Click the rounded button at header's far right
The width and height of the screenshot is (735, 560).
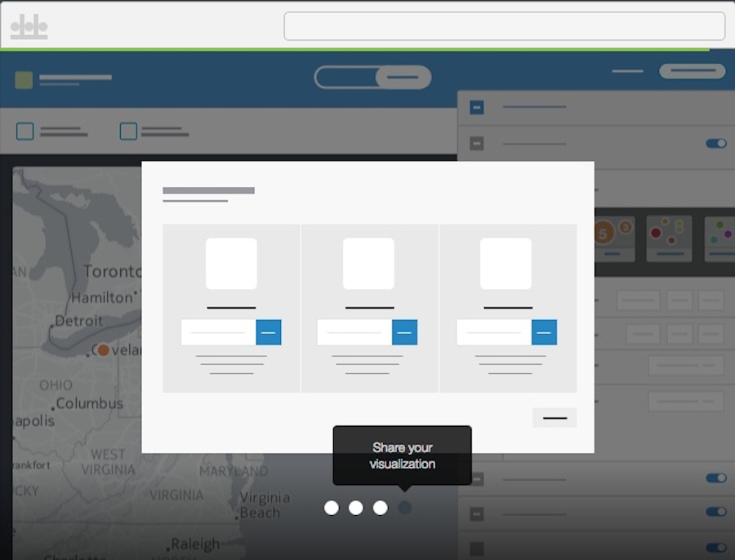click(692, 71)
